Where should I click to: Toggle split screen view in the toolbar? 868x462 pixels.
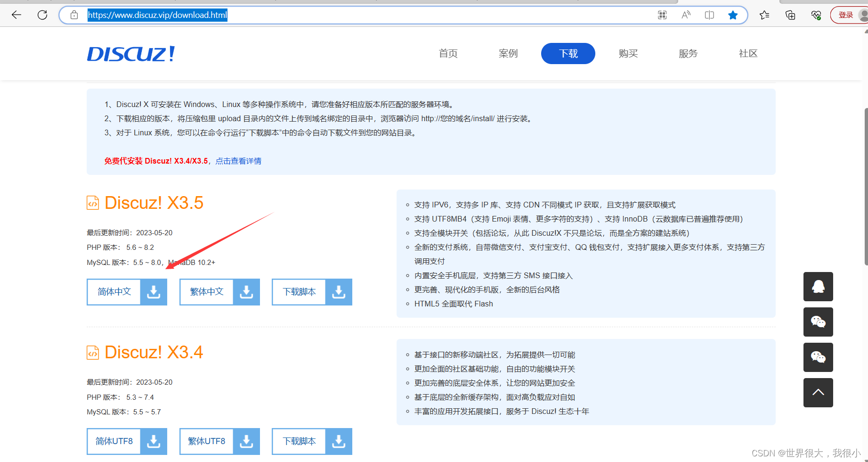(709, 15)
